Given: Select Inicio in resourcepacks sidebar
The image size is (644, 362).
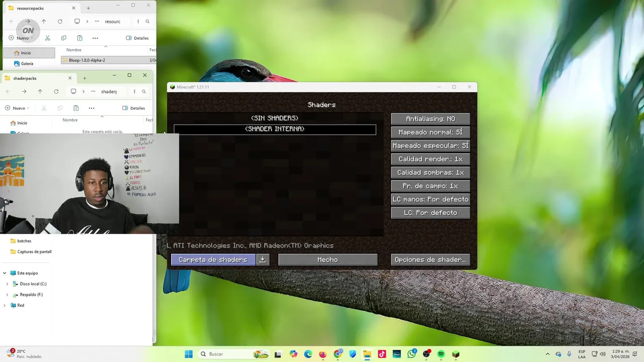Looking at the screenshot, I should pos(29,53).
